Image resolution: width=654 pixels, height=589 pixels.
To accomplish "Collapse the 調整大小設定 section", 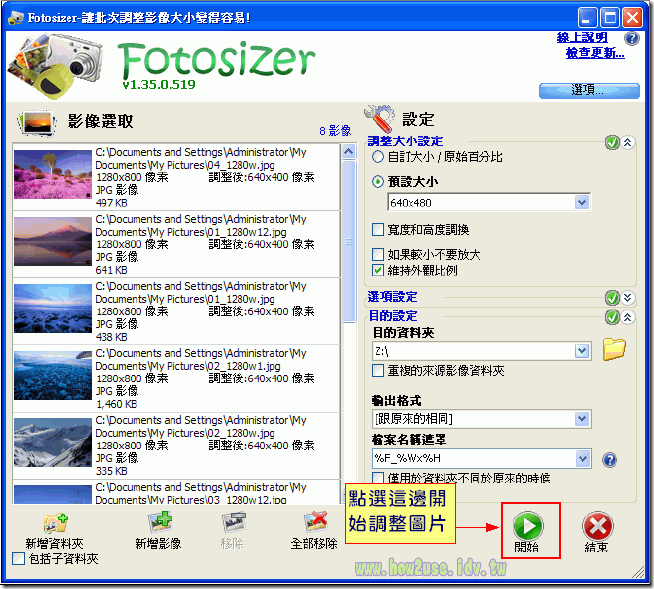I will pyautogui.click(x=628, y=143).
